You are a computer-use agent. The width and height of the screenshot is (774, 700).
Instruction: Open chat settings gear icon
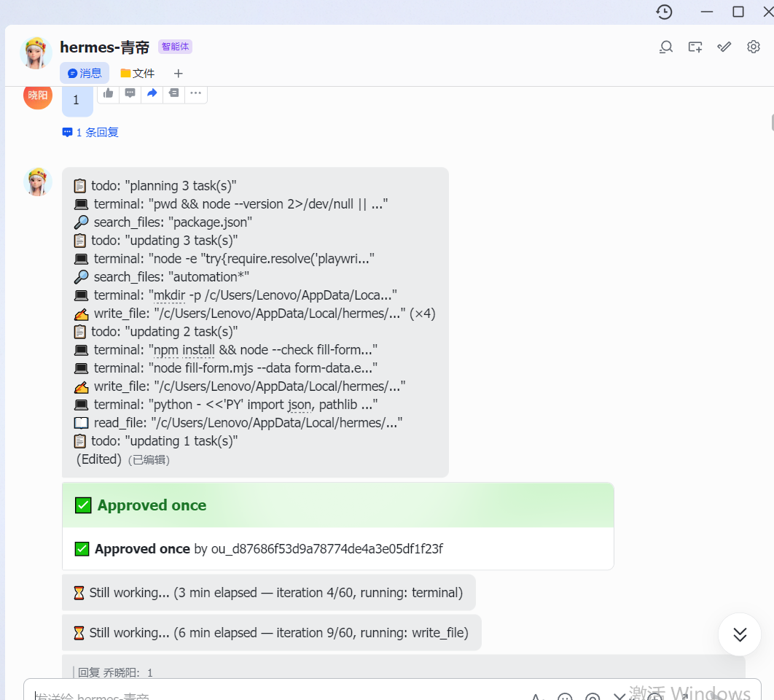[754, 47]
